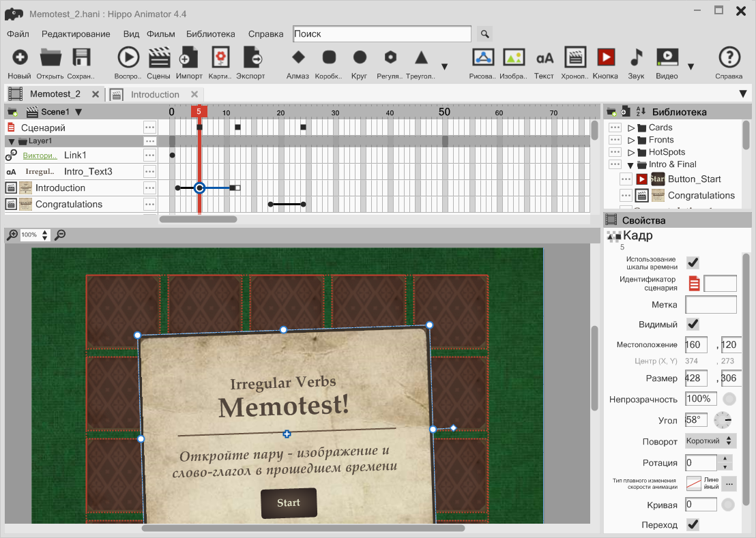This screenshot has width=756, height=538.
Task: Toggle the Видимый checkbox
Action: point(693,324)
